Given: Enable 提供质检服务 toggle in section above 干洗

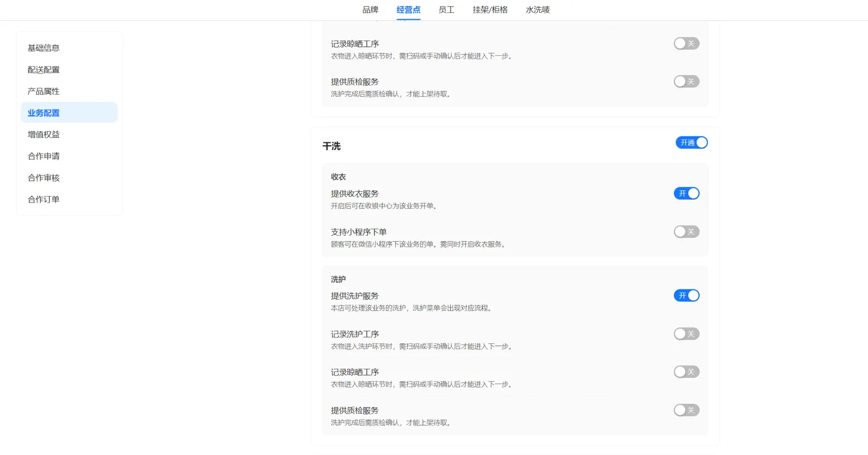Looking at the screenshot, I should (686, 81).
